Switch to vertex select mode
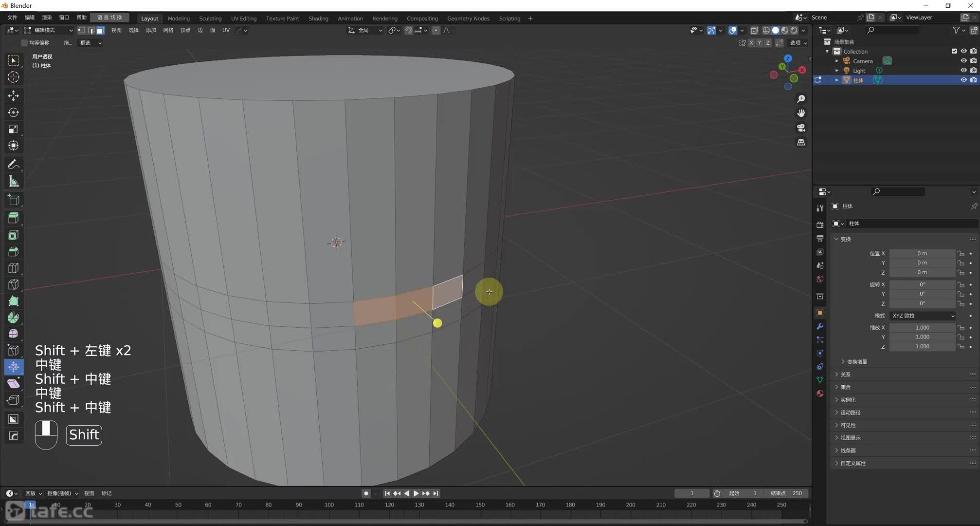Image resolution: width=980 pixels, height=526 pixels. pyautogui.click(x=82, y=30)
